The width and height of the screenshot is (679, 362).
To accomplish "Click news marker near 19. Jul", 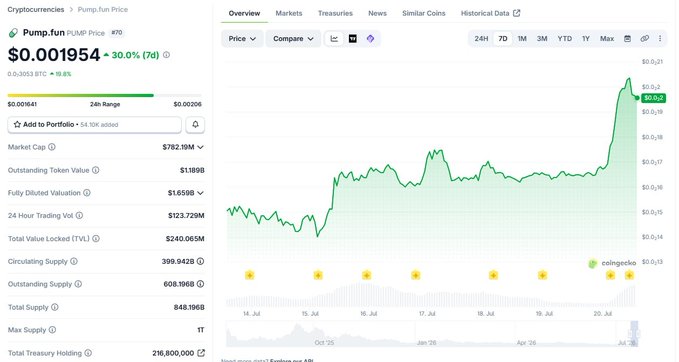I will point(542,275).
